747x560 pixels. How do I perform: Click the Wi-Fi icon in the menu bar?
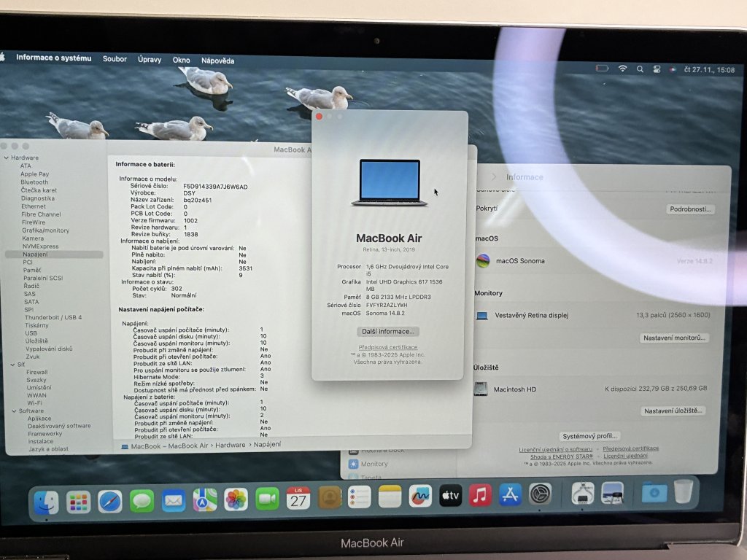tap(622, 69)
